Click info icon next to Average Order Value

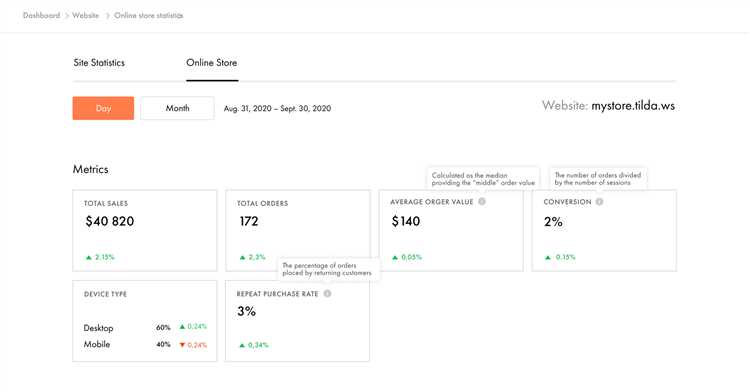(482, 202)
